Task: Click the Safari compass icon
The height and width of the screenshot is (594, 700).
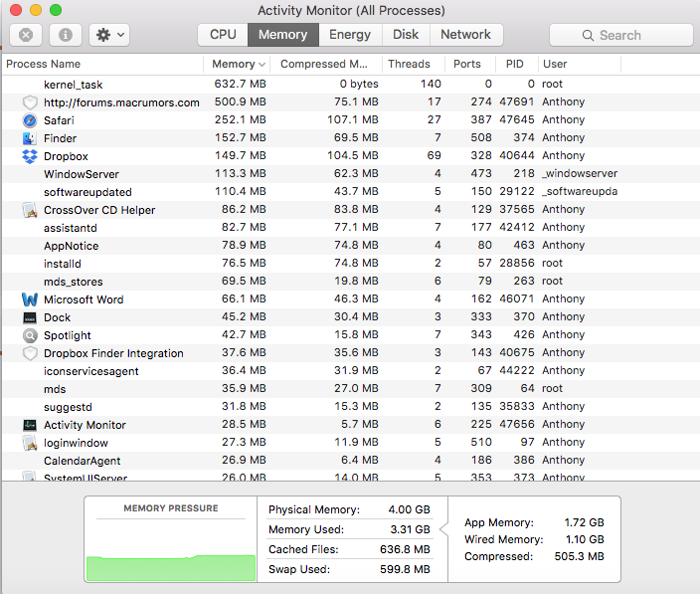Action: pyautogui.click(x=30, y=120)
